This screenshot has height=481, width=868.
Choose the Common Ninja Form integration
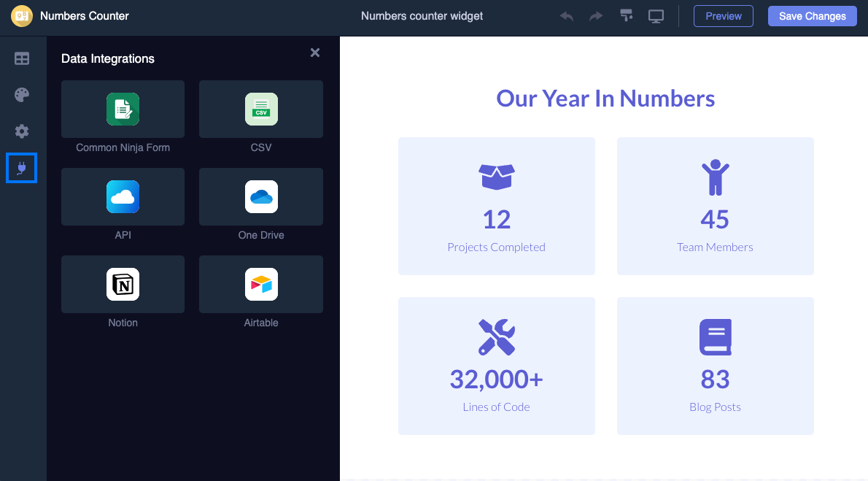123,109
